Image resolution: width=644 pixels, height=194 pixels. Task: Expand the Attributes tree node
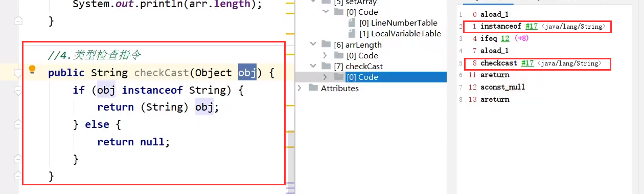coord(300,88)
